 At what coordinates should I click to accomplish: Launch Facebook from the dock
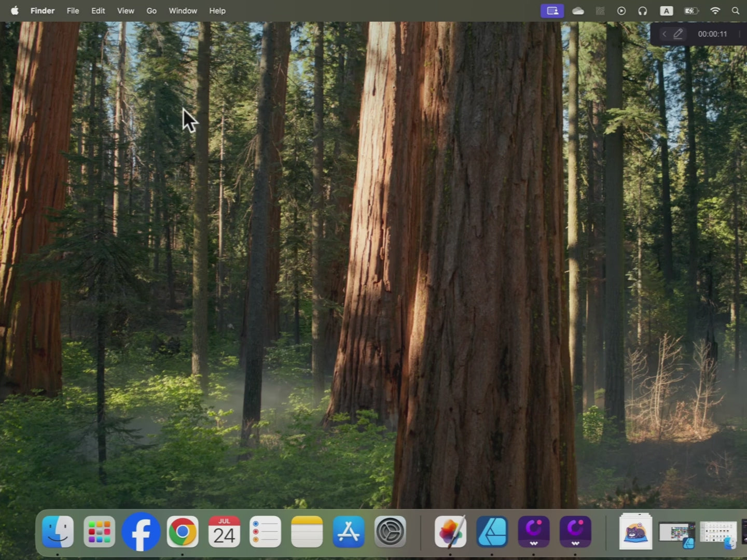point(141,532)
